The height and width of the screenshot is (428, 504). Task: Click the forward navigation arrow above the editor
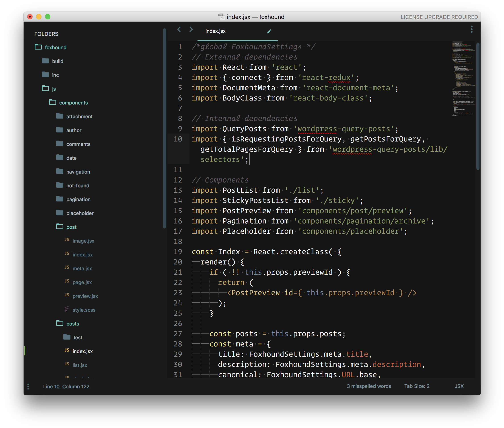(x=191, y=30)
